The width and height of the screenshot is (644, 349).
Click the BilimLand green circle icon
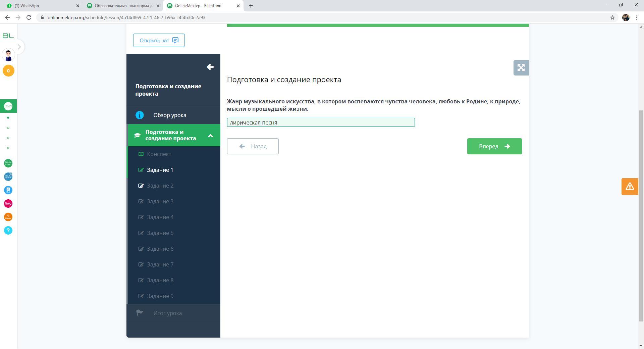click(8, 163)
